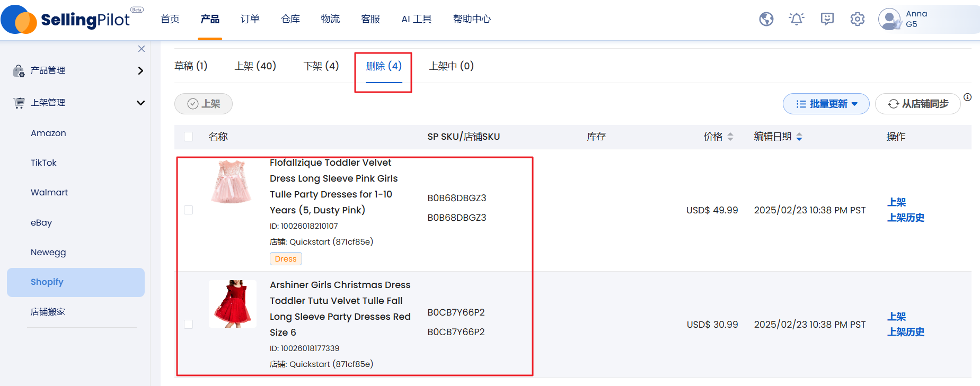Collapse the 上架管理 sidebar chevron
The width and height of the screenshot is (980, 386).
pos(140,103)
